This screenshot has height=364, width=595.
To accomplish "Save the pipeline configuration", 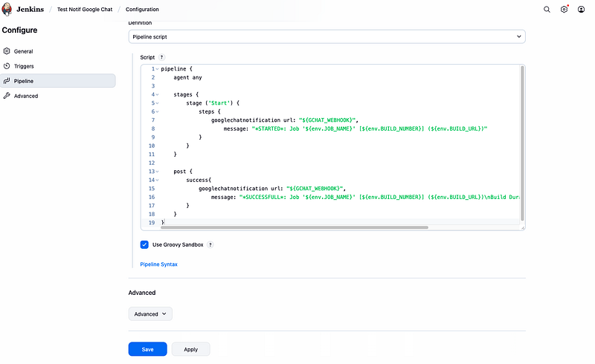I will [147, 349].
